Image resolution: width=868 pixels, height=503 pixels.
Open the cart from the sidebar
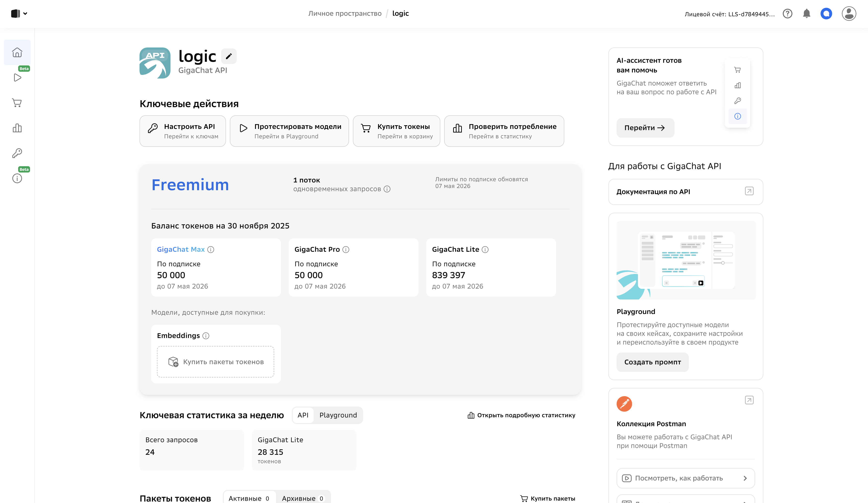[17, 103]
